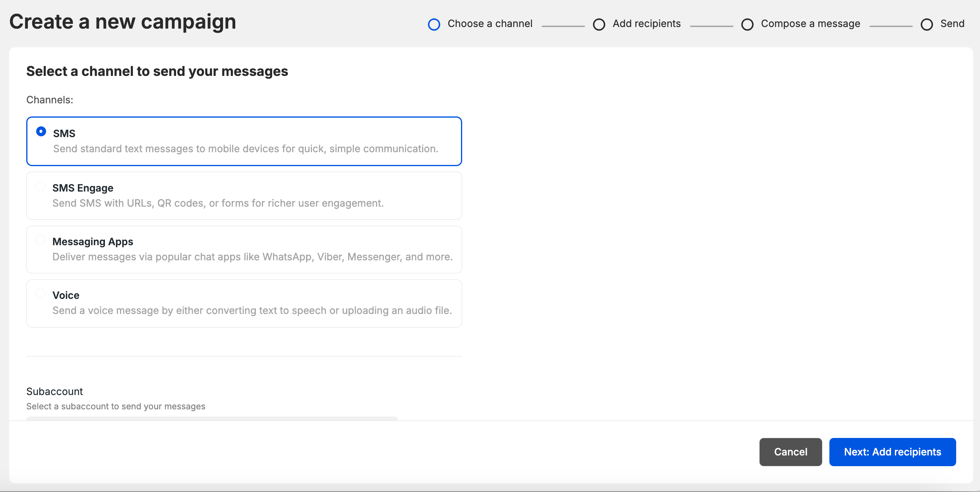Click the Voice channel card description
The height and width of the screenshot is (492, 980).
click(x=252, y=310)
